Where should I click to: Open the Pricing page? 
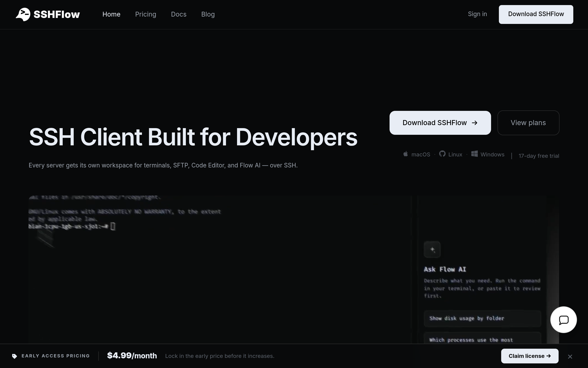point(146,14)
